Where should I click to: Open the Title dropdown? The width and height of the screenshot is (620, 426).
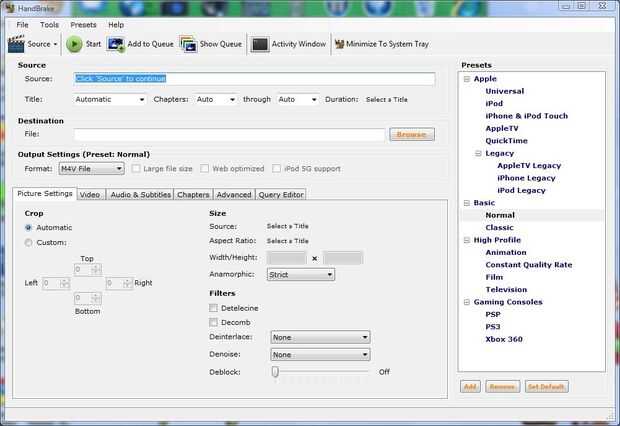coord(110,99)
